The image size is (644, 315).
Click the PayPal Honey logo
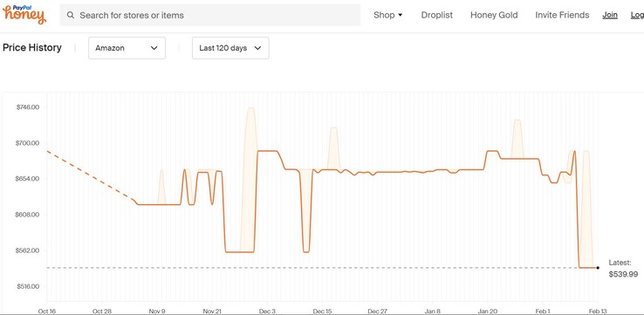point(24,14)
